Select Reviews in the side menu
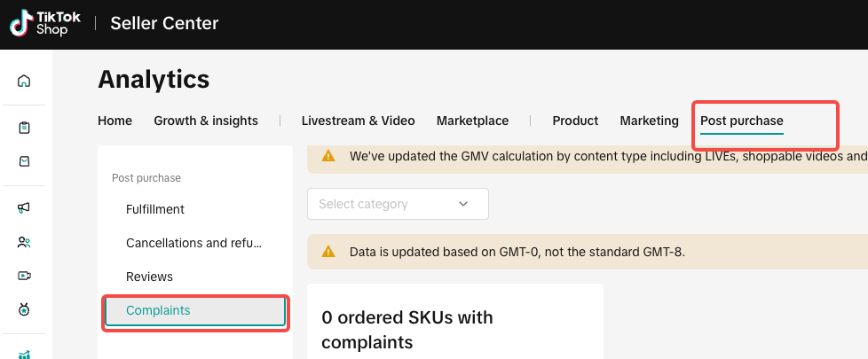868x359 pixels. [x=149, y=277]
